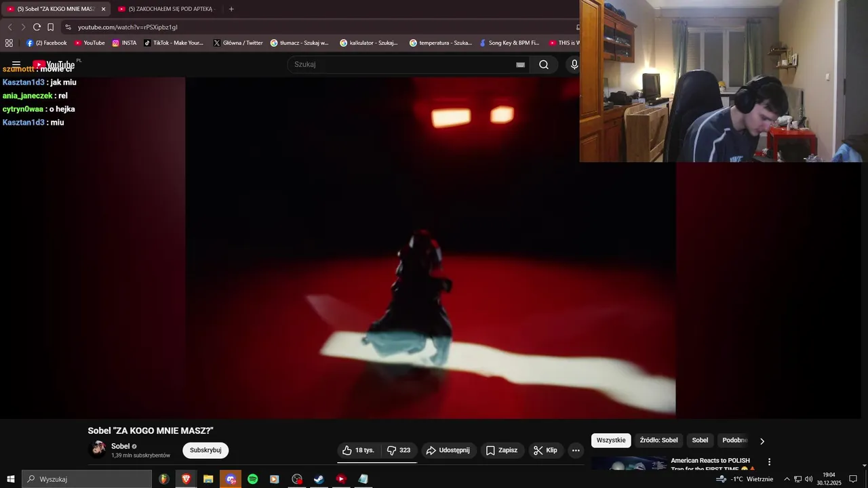Click the Windows taskbar Wyszukaj search box
The width and height of the screenshot is (868, 488).
coord(87,479)
